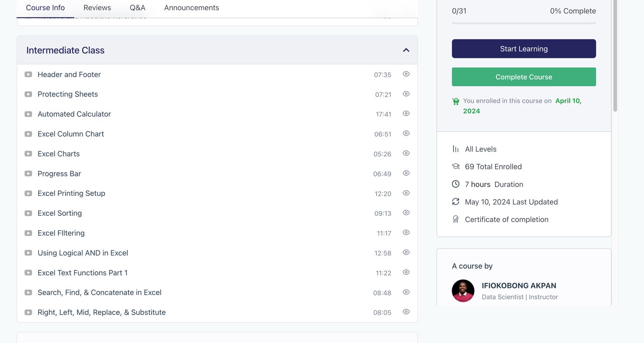The height and width of the screenshot is (343, 644).
Task: Click the refresh icon beside Last Updated
Action: pos(456,202)
